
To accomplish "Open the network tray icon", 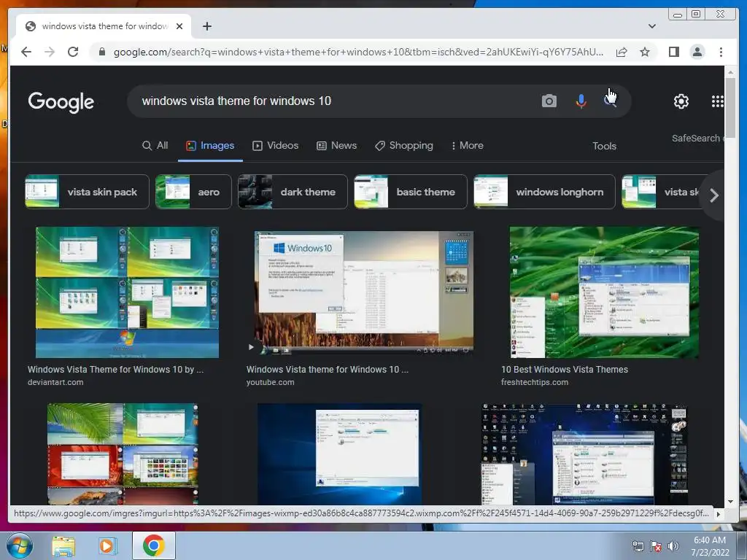I will [638, 546].
